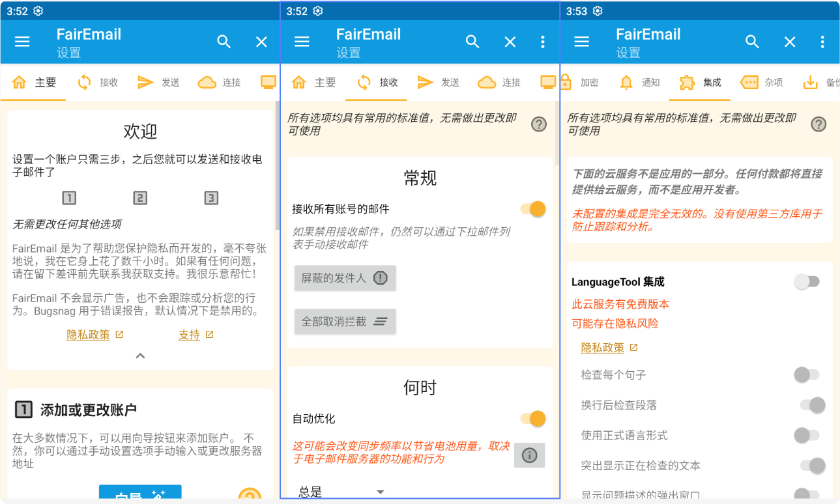Image resolution: width=840 pixels, height=504 pixels.
Task: Toggle 显示问题描述的弹出窗口 switch
Action: click(807, 495)
